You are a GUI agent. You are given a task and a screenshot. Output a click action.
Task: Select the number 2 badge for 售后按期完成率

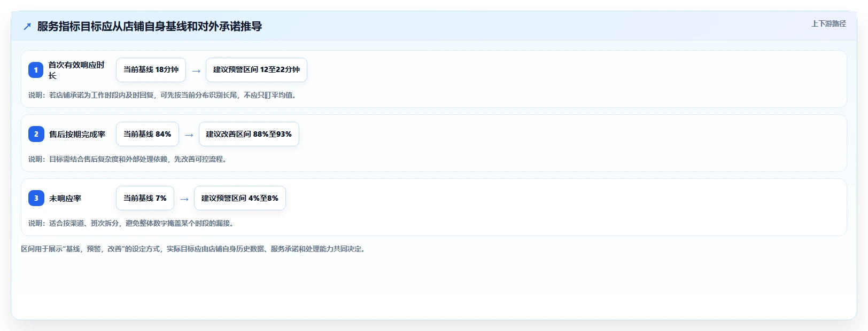click(x=36, y=134)
